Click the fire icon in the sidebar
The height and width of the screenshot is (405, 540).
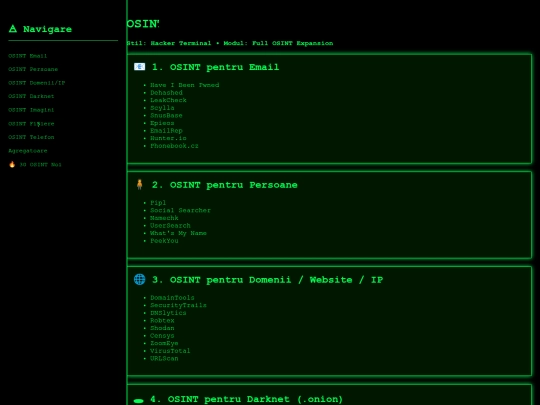tap(12, 164)
